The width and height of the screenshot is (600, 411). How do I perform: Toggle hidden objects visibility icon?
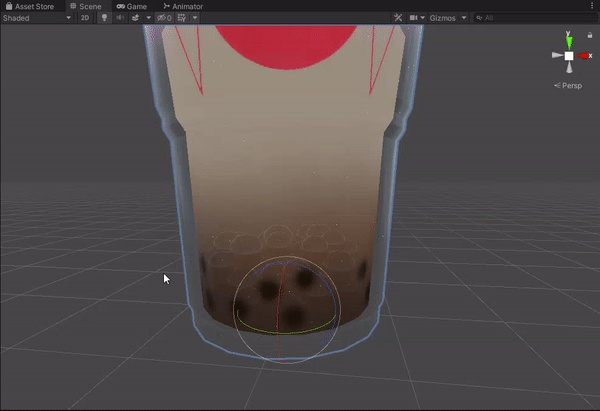pos(165,18)
